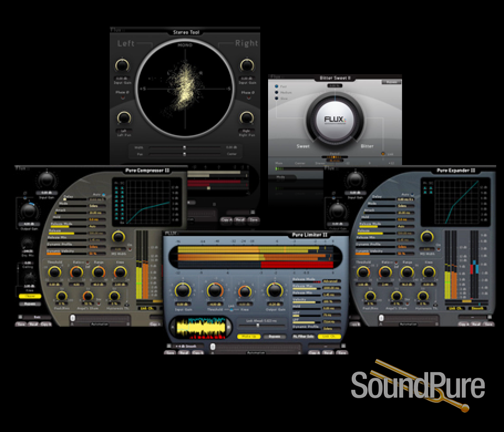
Task: Click the Angel's Share knob in Pure Compressor II
Action: [x=88, y=296]
